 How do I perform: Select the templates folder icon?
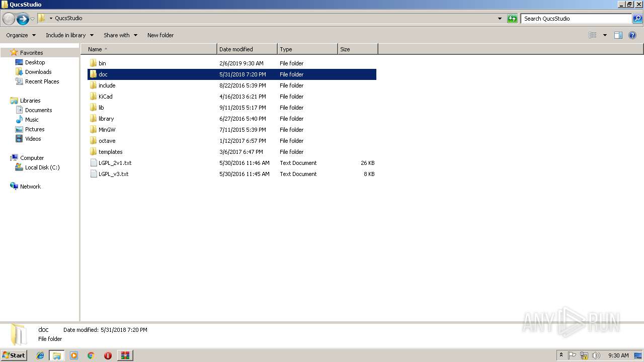pos(93,152)
